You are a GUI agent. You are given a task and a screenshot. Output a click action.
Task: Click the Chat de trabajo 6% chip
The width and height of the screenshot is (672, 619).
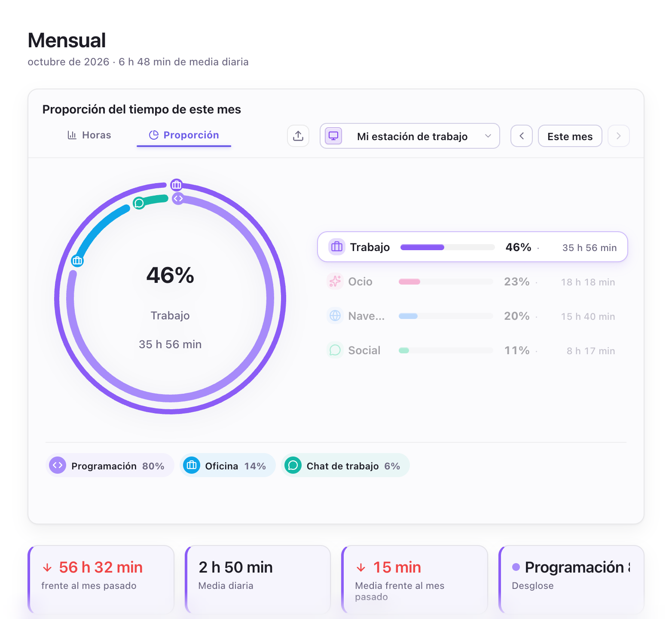click(345, 465)
